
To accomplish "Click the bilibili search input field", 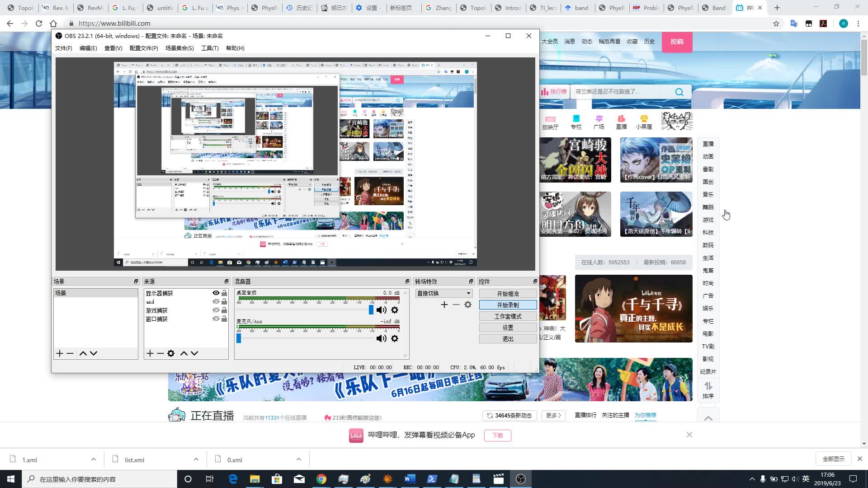I will coord(622,92).
